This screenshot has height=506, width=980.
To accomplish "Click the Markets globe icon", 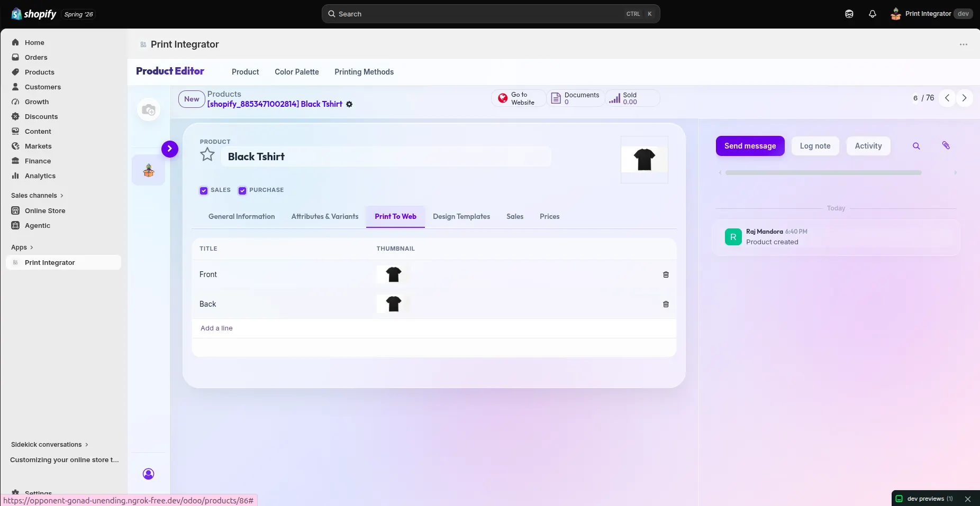I will point(15,146).
